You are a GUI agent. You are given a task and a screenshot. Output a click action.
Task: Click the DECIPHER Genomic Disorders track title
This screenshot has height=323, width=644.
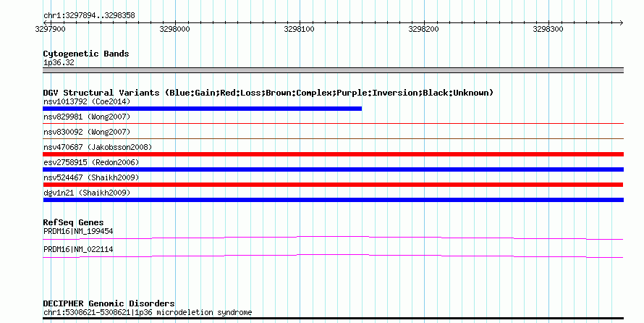[x=109, y=303]
